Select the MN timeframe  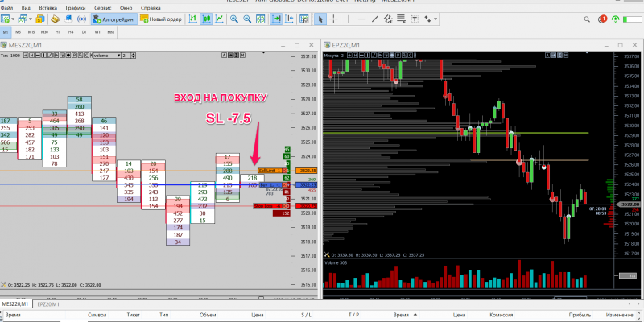(110, 31)
